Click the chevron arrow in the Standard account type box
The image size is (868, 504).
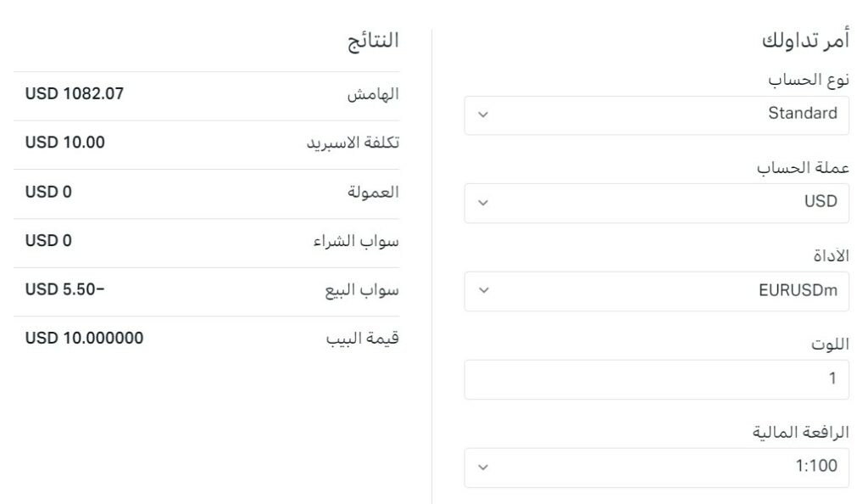[483, 114]
